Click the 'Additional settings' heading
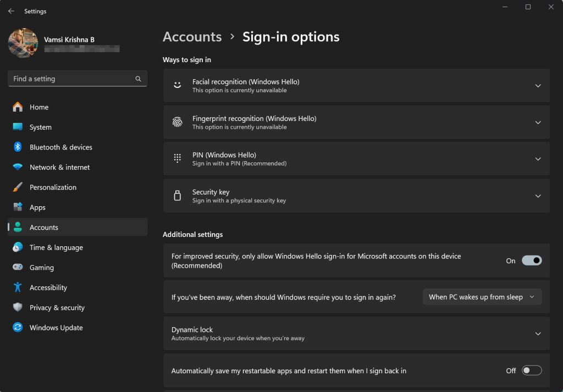The height and width of the screenshot is (392, 563). point(193,234)
